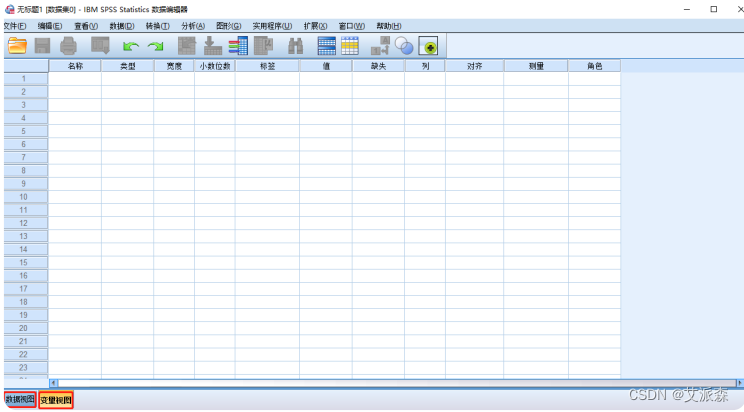Click the 标签 column header

click(268, 66)
